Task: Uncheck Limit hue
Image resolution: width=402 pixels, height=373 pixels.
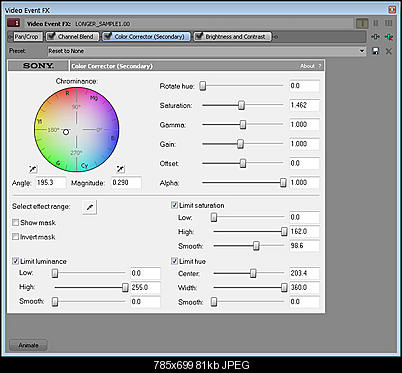Action: tap(174, 261)
